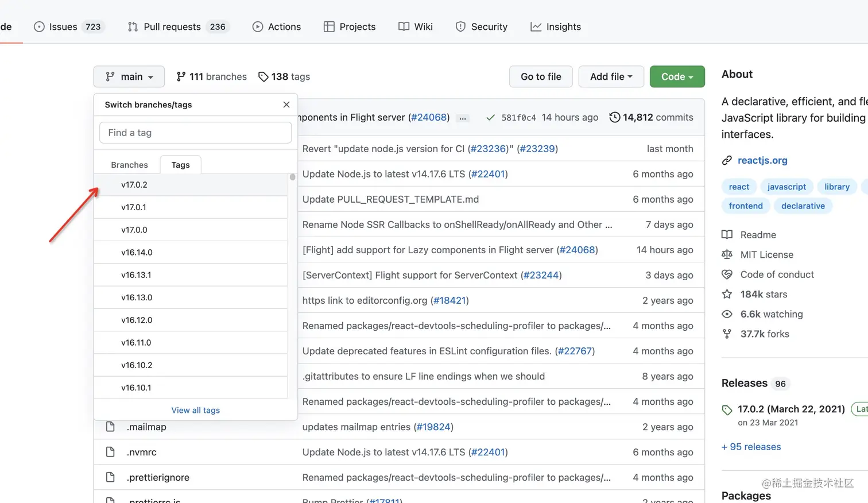The image size is (868, 503).
Task: Select tag v16.11.0
Action: click(191, 342)
